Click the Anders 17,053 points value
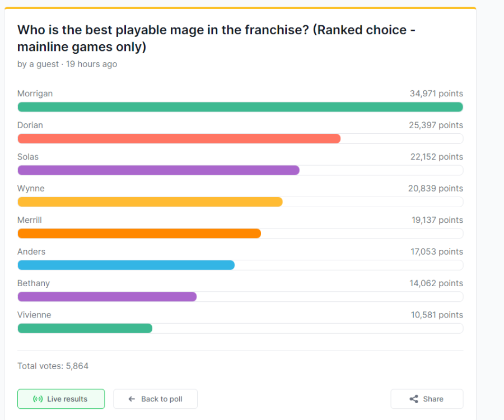The width and height of the screenshot is (504, 420). tap(437, 252)
